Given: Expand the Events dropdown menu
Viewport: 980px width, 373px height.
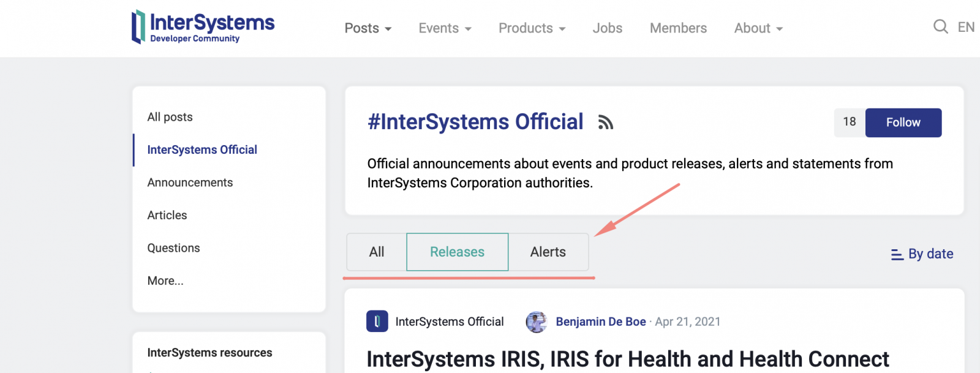Looking at the screenshot, I should [445, 28].
